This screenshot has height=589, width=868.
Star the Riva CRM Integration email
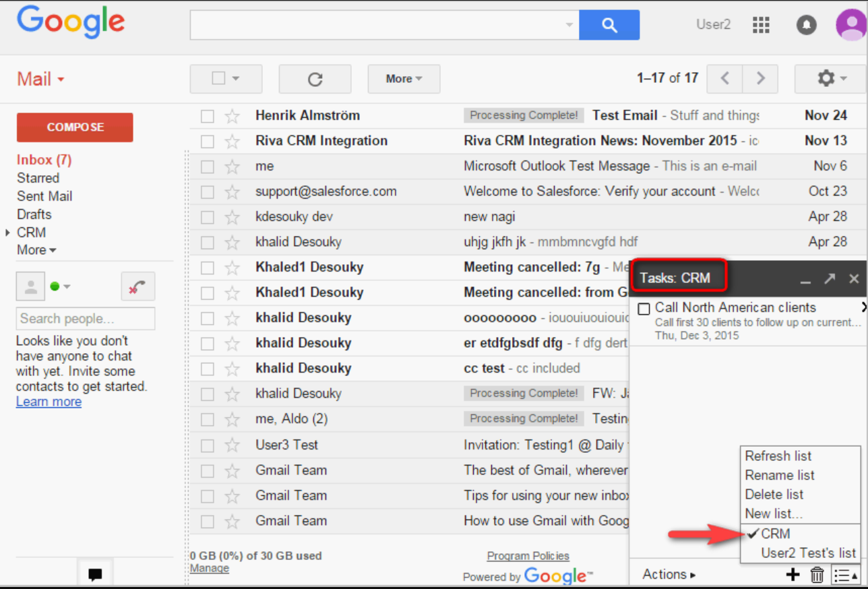(232, 142)
